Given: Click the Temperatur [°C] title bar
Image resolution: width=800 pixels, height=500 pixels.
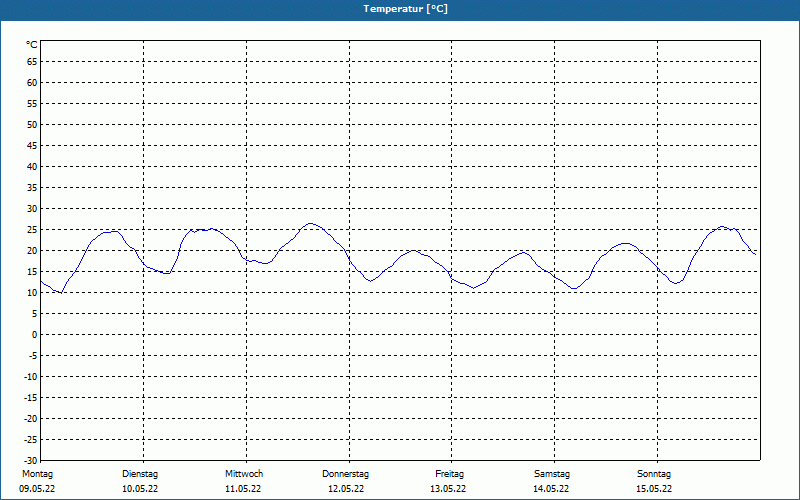Looking at the screenshot, I should click(x=400, y=10).
